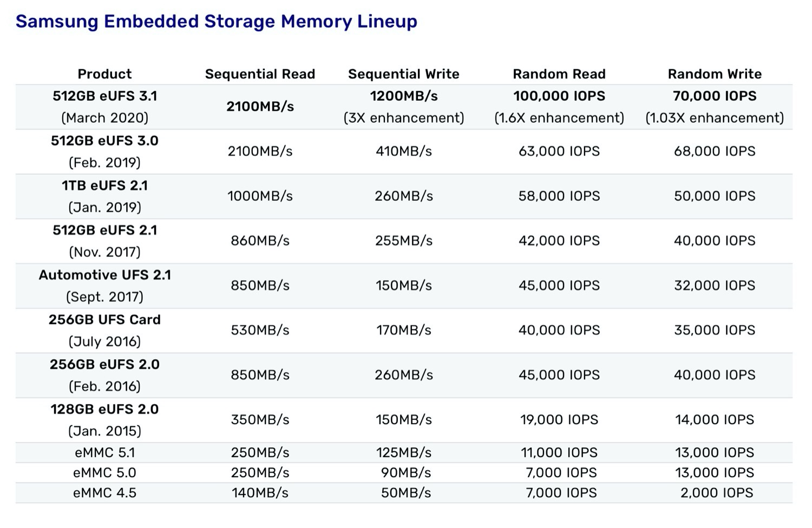Select the Sequential Read column header
This screenshot has width=812, height=528.
tap(260, 74)
